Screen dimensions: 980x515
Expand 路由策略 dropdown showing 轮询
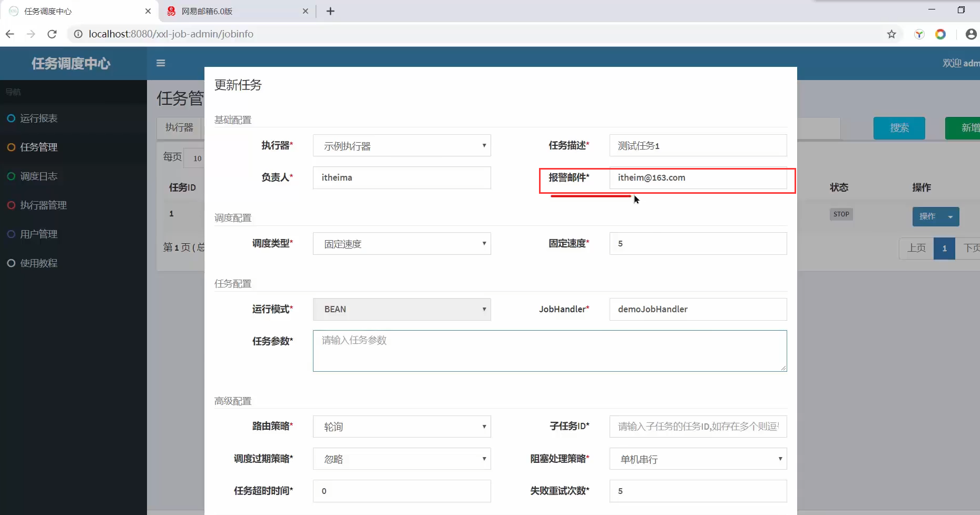[x=402, y=427]
